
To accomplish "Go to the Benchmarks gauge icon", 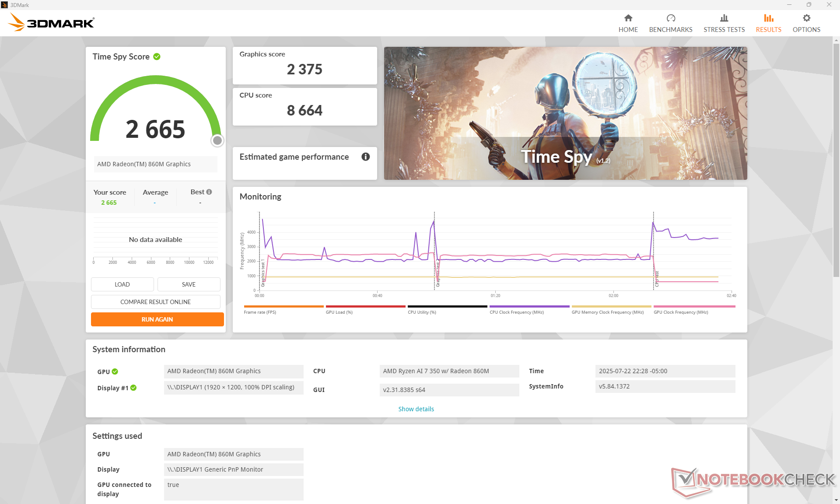I will [x=670, y=18].
